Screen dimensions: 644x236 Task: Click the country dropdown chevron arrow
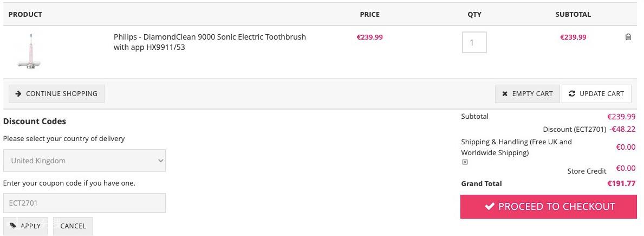click(x=160, y=161)
